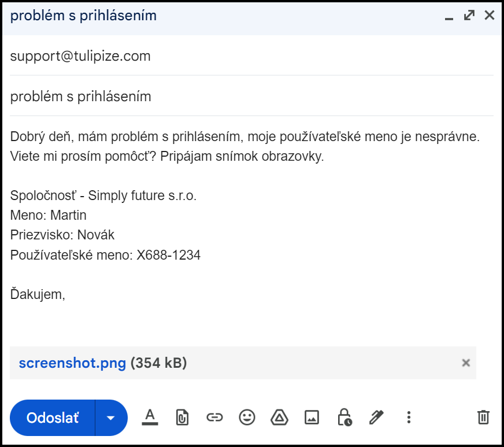Discard draft with the trash icon
Viewport: 504px width, 447px height.
(483, 417)
